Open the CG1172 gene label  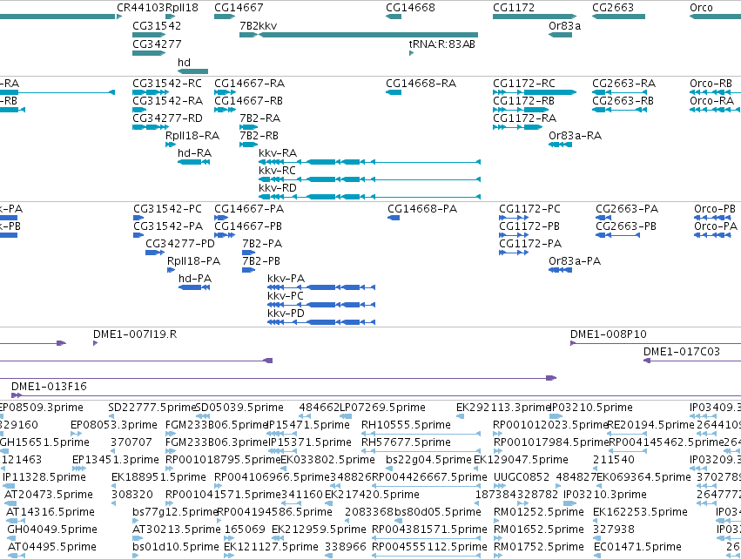point(514,8)
